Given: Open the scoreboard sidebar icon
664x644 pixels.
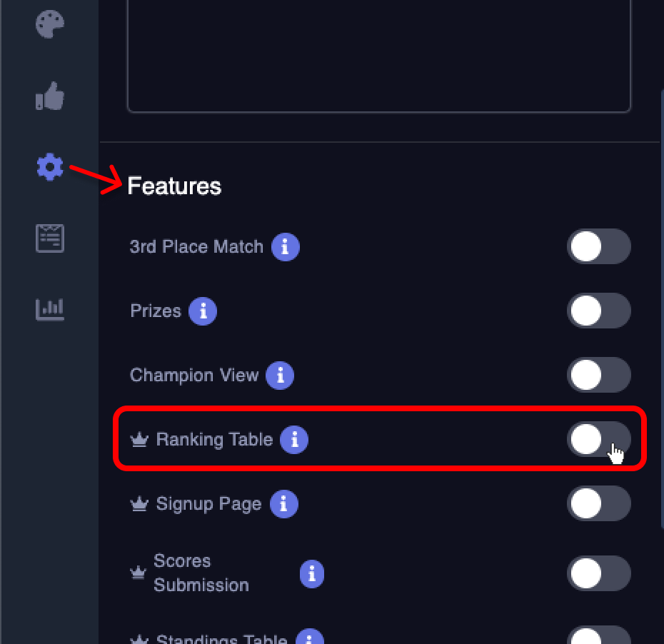Looking at the screenshot, I should (x=50, y=238).
